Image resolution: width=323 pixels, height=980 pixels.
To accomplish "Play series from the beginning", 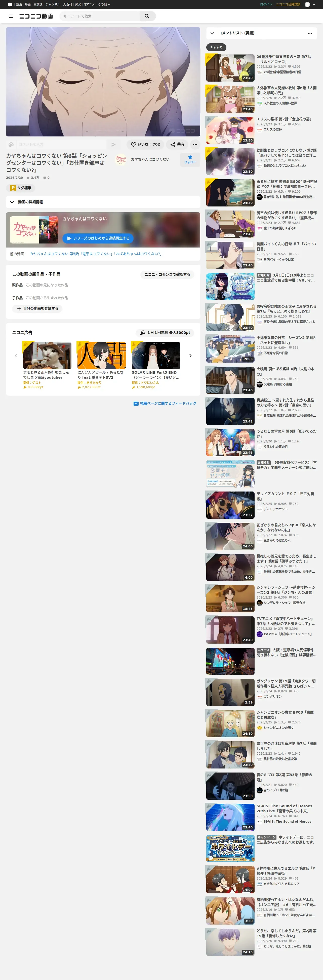I will coord(98,238).
